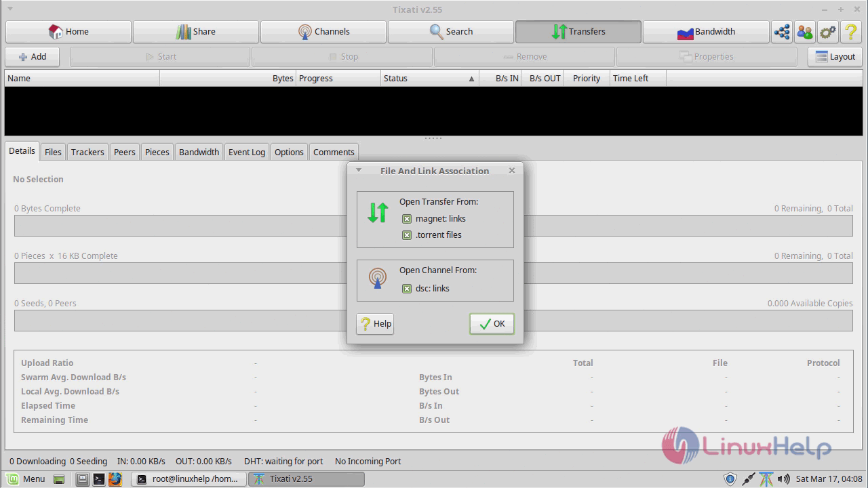Show the Pieces tab

click(x=157, y=152)
